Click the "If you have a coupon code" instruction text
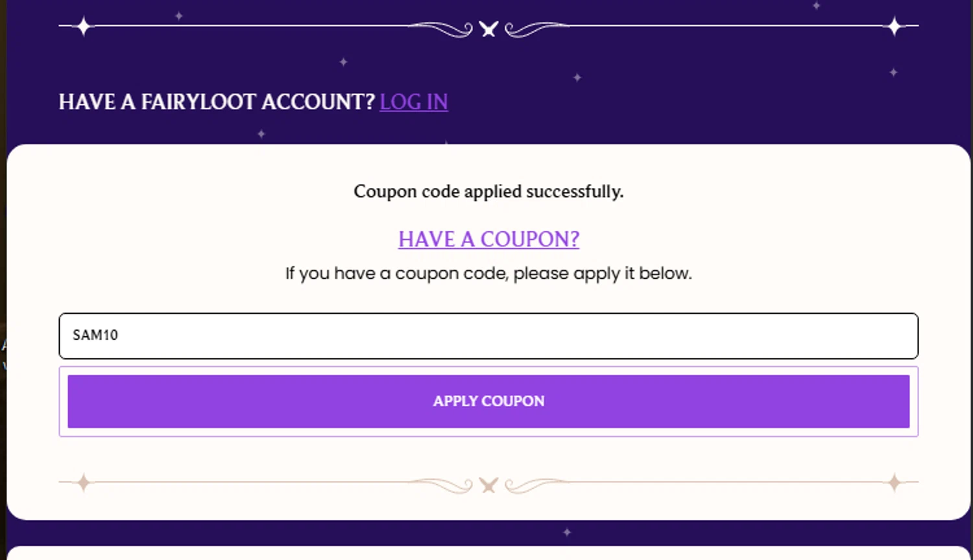973x560 pixels. click(488, 274)
